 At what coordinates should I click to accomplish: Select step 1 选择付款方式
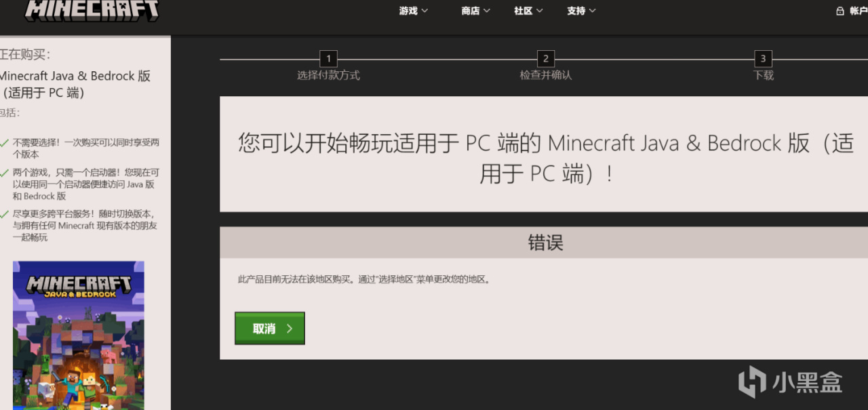click(328, 67)
